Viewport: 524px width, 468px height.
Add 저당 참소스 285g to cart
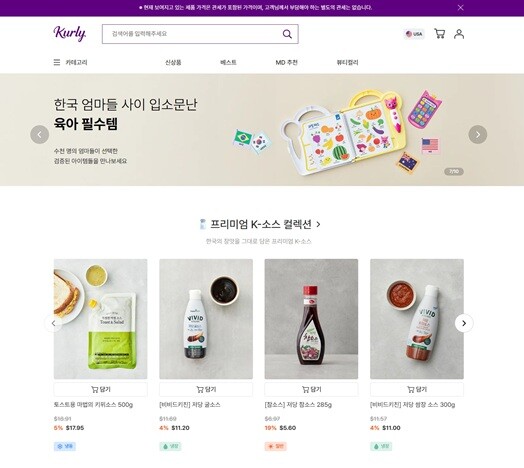[x=311, y=389]
